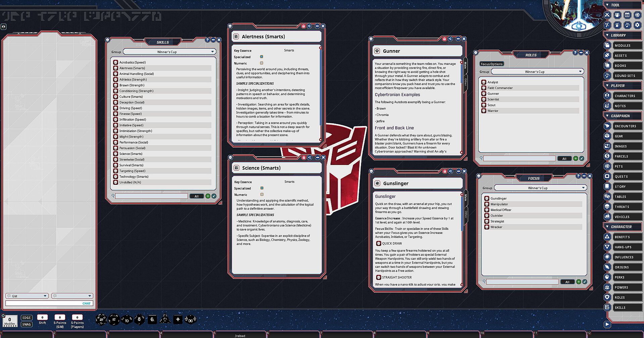Open the Sound music-notes tool icon

[x=627, y=25]
